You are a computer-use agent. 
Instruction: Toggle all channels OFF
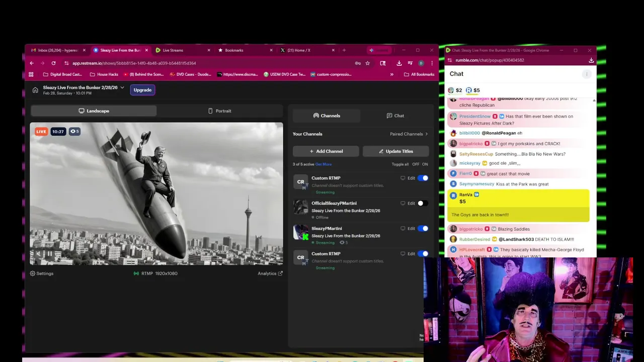point(416,164)
